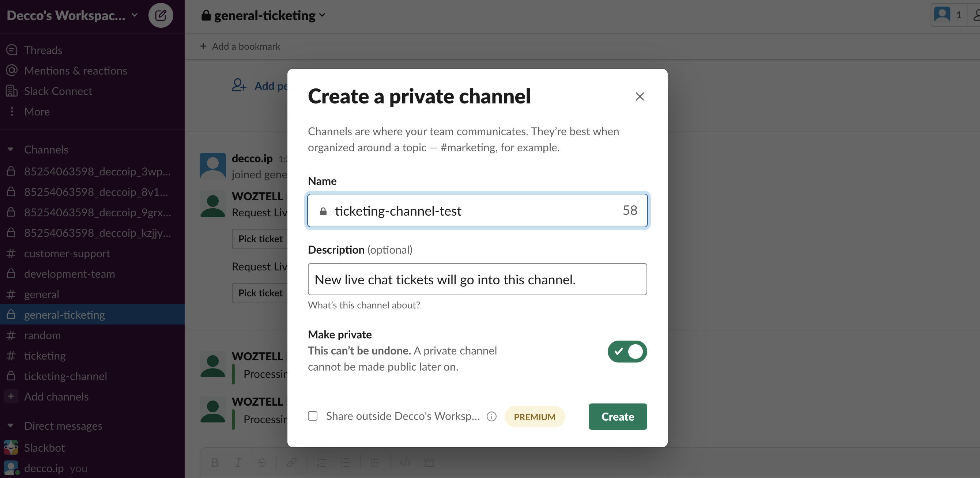Open Mentions & reactions view

(75, 71)
